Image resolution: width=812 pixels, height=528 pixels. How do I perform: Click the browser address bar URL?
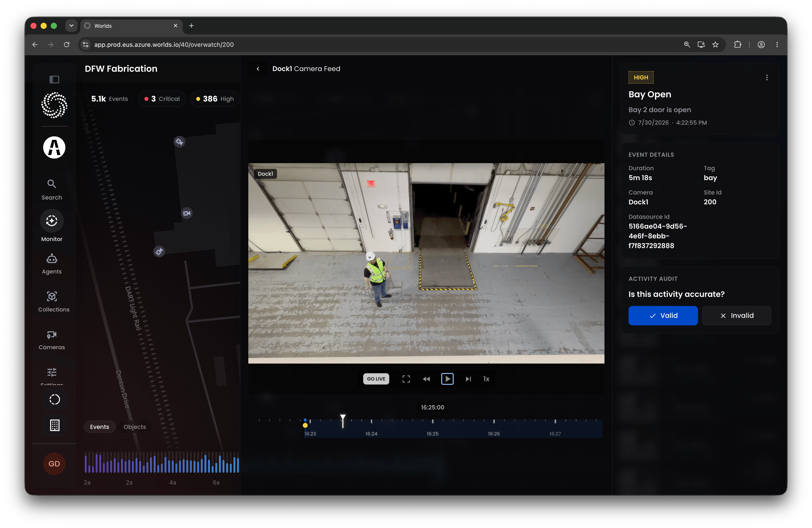[164, 44]
